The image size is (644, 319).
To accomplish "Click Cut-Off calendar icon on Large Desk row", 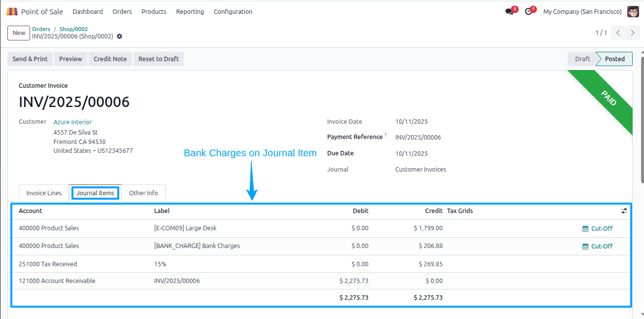I will coord(585,228).
